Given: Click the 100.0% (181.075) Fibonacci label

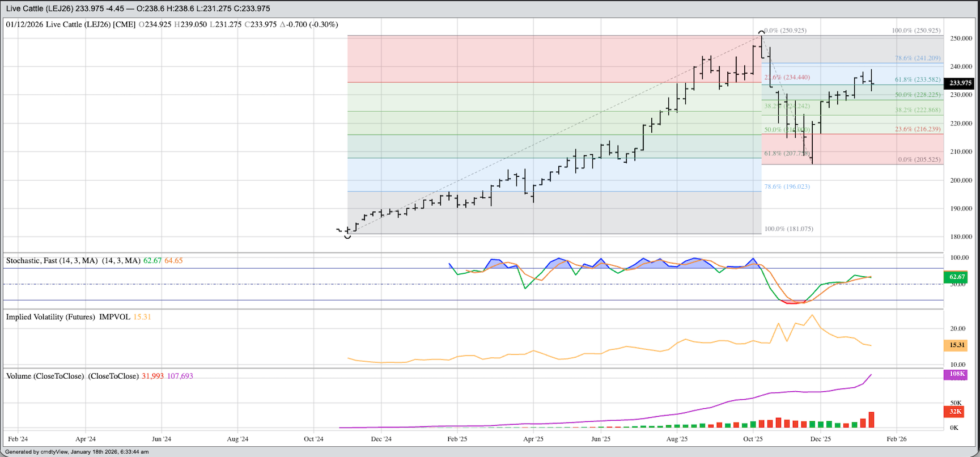Looking at the screenshot, I should (788, 229).
